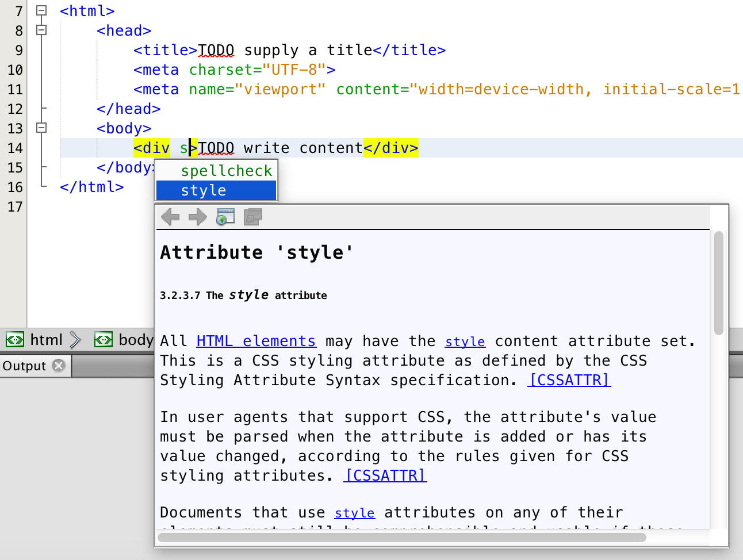Open the [CSSATTR] link after 'styling attributes.'
This screenshot has height=560, width=743.
pyautogui.click(x=385, y=475)
